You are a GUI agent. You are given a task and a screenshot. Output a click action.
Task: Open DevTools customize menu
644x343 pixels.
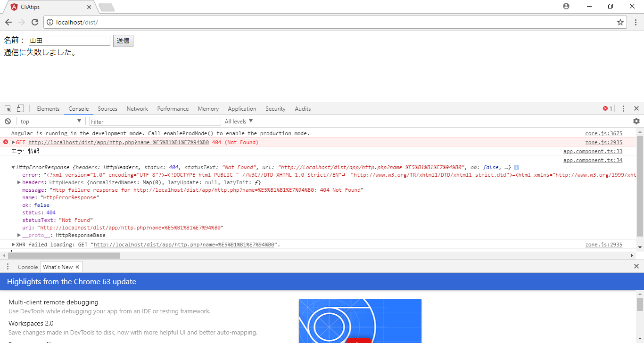[623, 108]
